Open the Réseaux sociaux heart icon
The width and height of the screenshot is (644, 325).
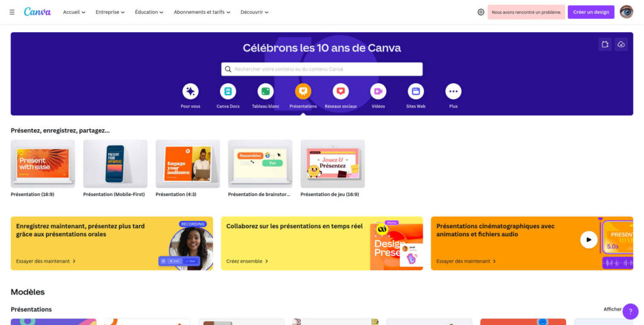pyautogui.click(x=340, y=91)
